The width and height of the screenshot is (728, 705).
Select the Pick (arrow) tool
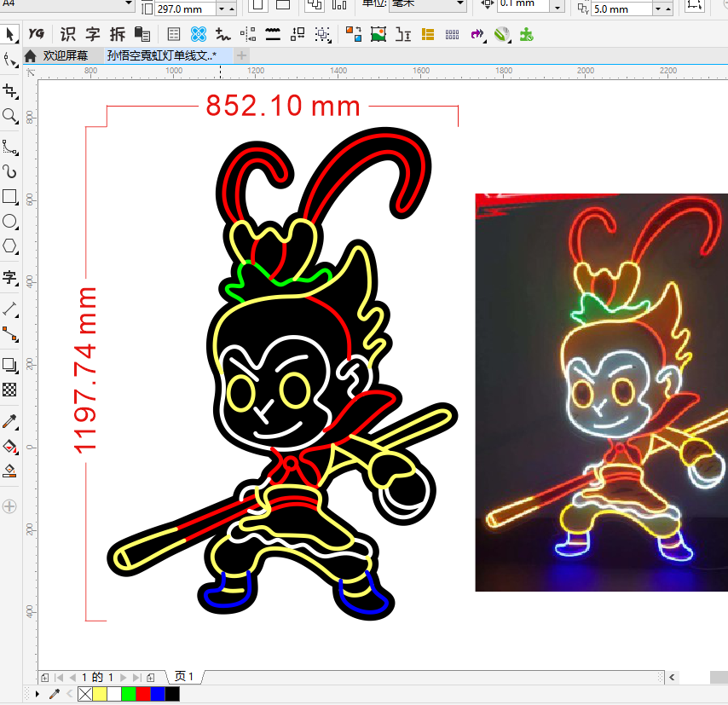coord(9,34)
